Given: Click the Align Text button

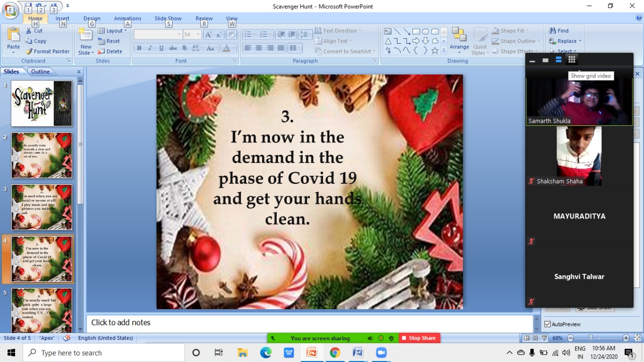Looking at the screenshot, I should click(x=333, y=41).
